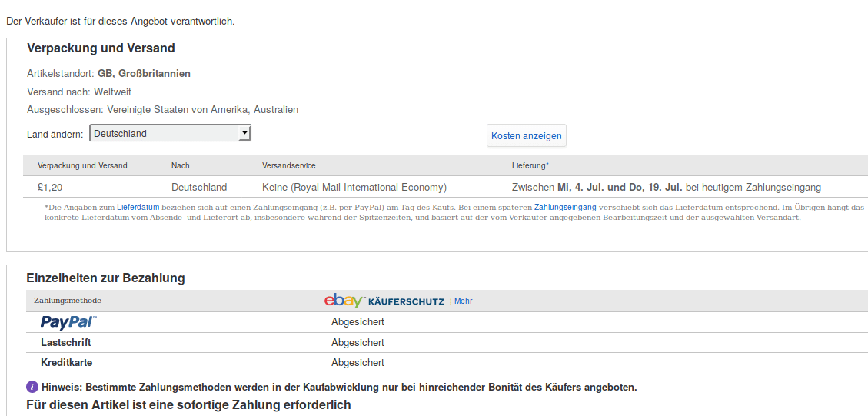The height and width of the screenshot is (416, 868).
Task: Click Deutschland cell in shipping table
Action: (199, 187)
